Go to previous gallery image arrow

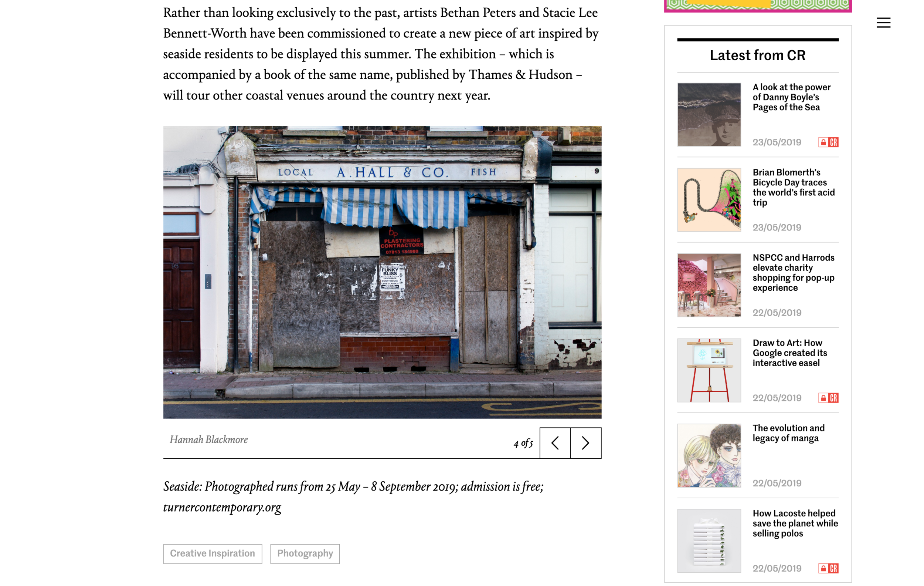point(555,443)
